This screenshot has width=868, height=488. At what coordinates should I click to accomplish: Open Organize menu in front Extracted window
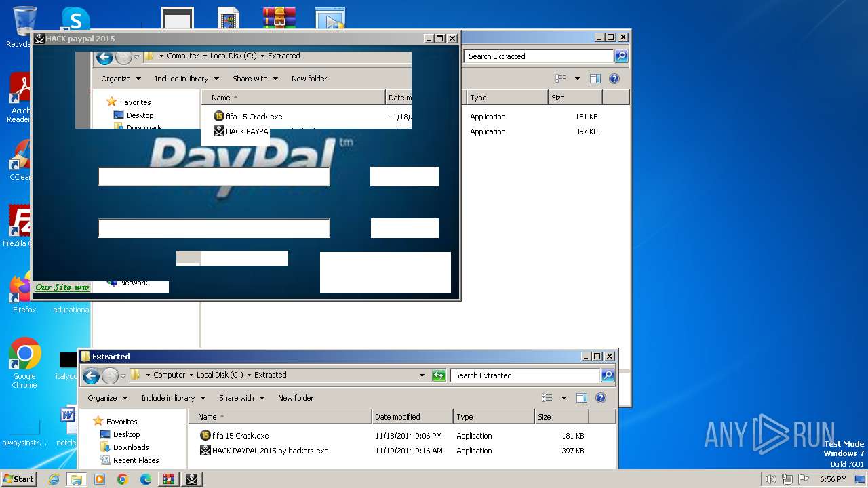point(107,398)
